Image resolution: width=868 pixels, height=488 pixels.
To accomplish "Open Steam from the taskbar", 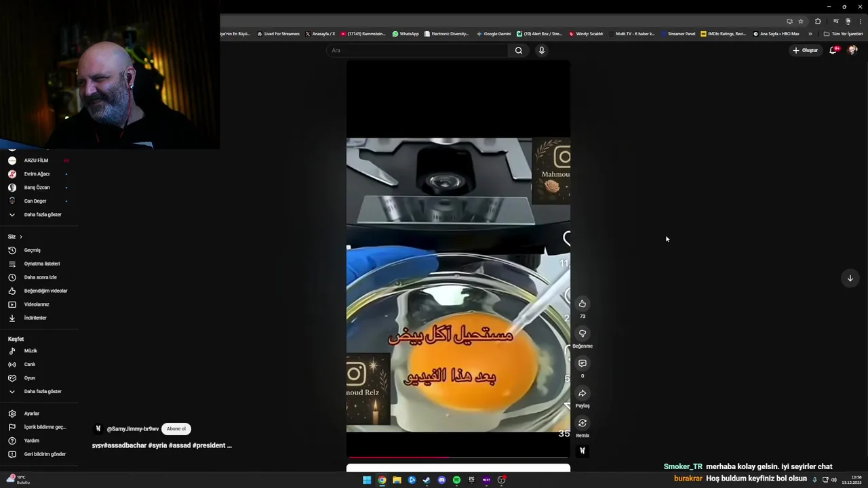I will click(x=427, y=480).
